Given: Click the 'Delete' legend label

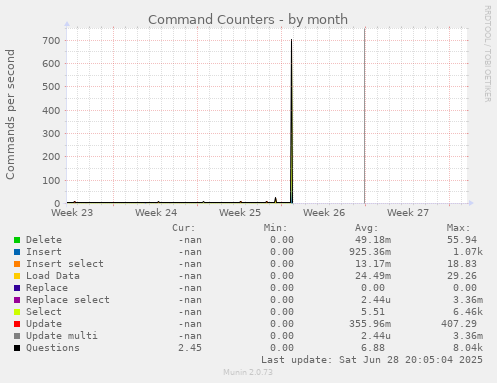Looking at the screenshot, I should pos(44,240).
